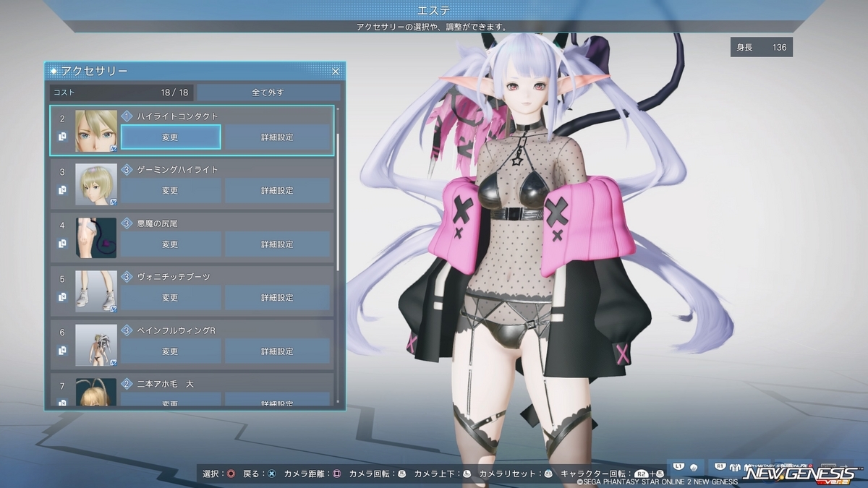Click slot number 2 label
Viewport: 868px width, 488px height.
(62, 118)
